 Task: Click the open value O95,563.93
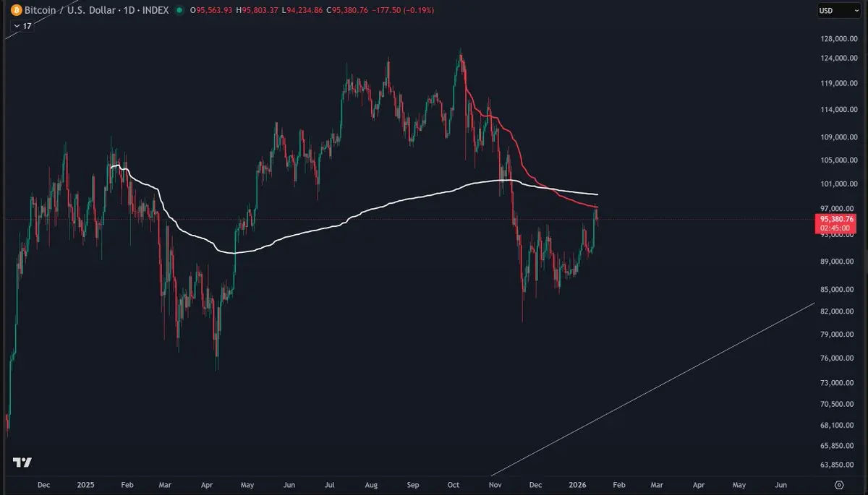pyautogui.click(x=210, y=10)
